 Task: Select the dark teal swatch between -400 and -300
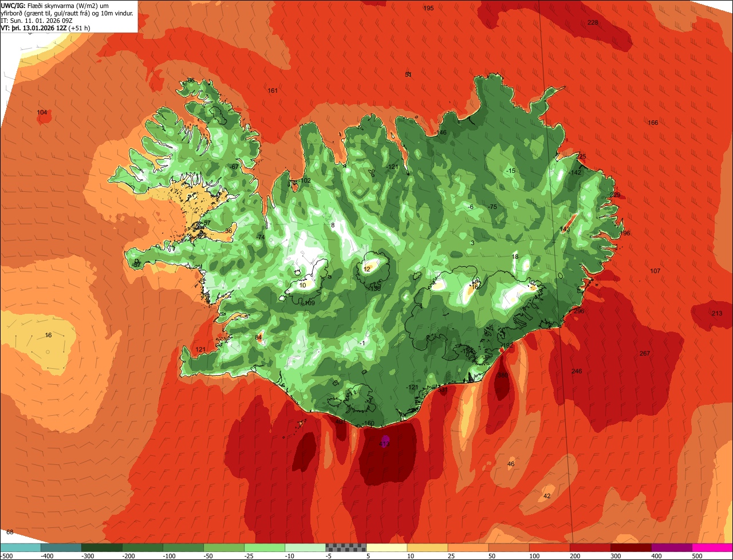point(61,547)
